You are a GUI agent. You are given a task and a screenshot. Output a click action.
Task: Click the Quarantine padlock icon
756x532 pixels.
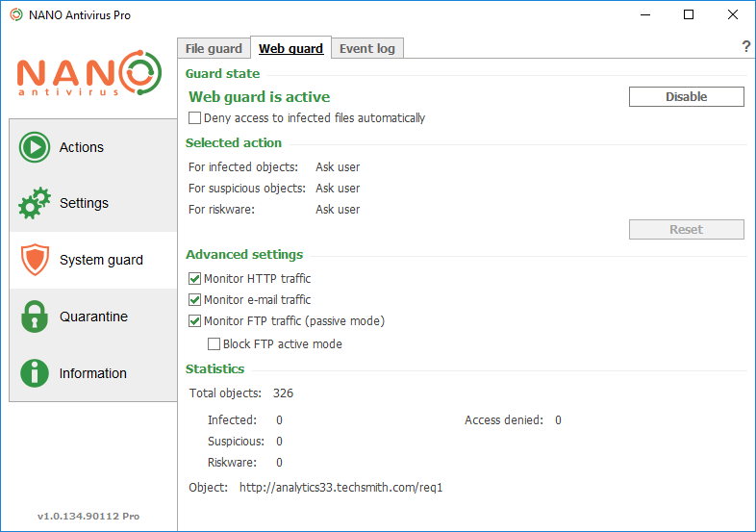[x=35, y=317]
